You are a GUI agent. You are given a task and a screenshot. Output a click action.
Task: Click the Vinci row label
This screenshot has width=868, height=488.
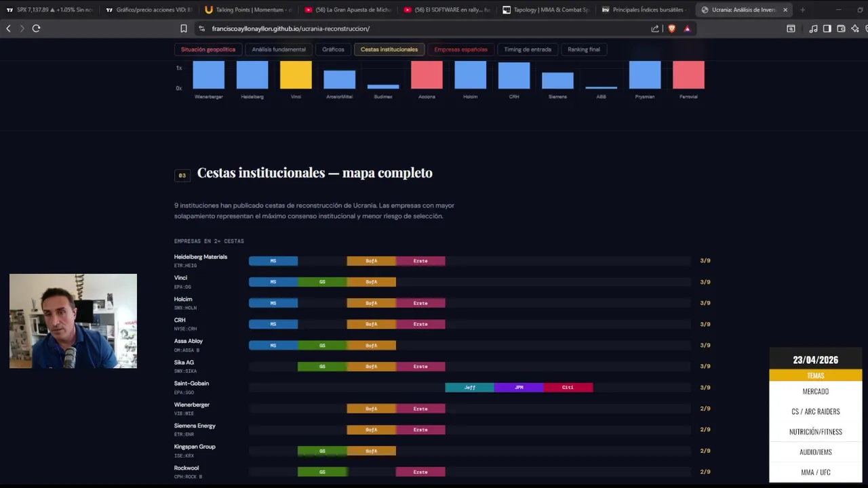[x=180, y=278]
